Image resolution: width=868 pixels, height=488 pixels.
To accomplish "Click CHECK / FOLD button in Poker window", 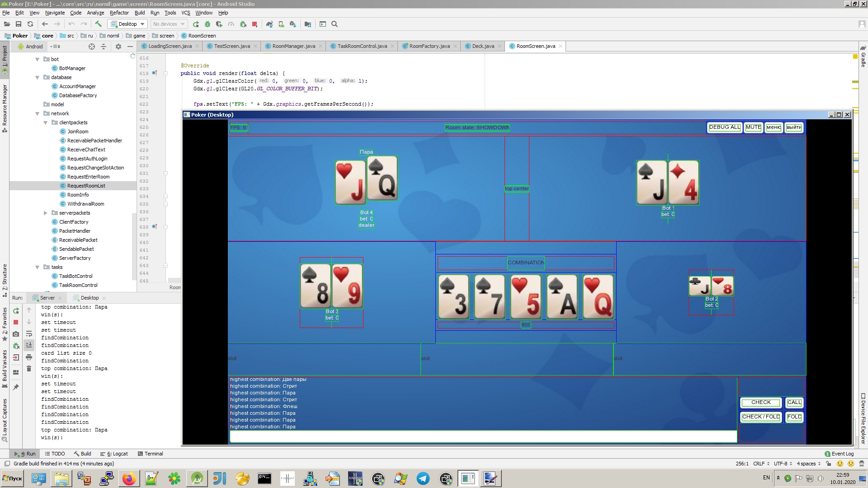I will (x=761, y=417).
